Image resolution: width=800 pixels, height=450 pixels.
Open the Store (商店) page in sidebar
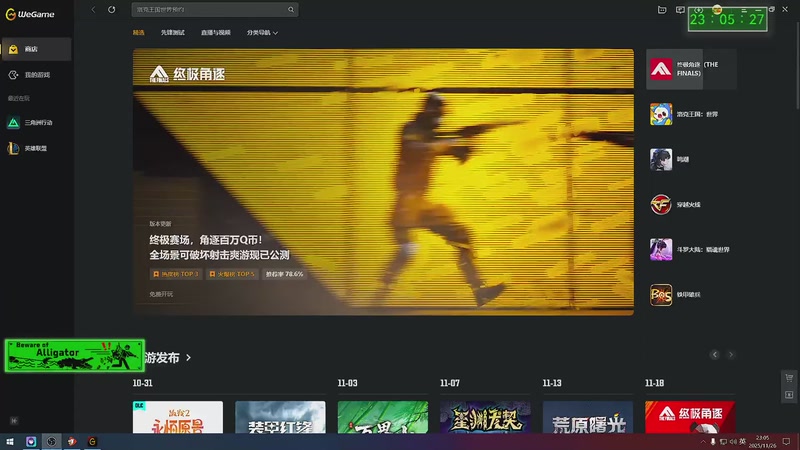[36, 49]
